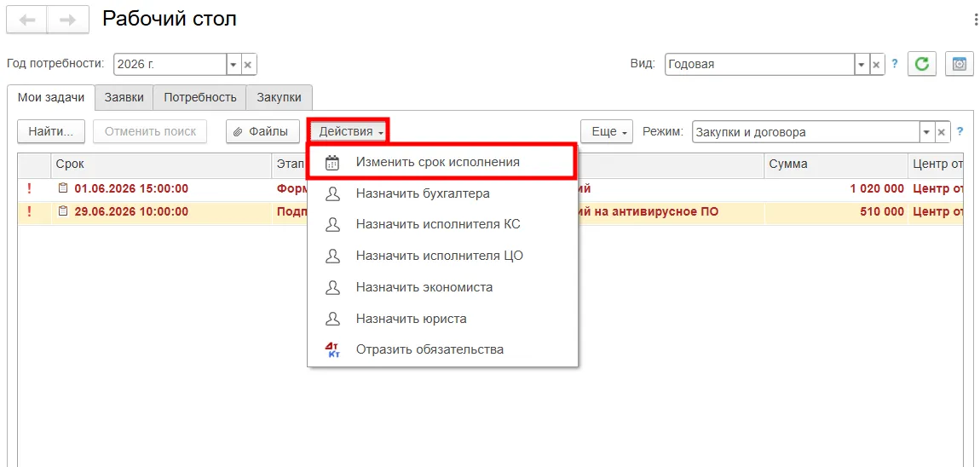Click the sum 1 020 000 cell
The image size is (980, 467).
pyautogui.click(x=836, y=188)
